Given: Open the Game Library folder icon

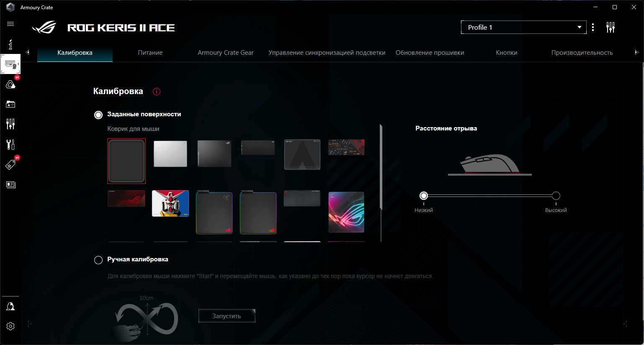Looking at the screenshot, I should [10, 104].
